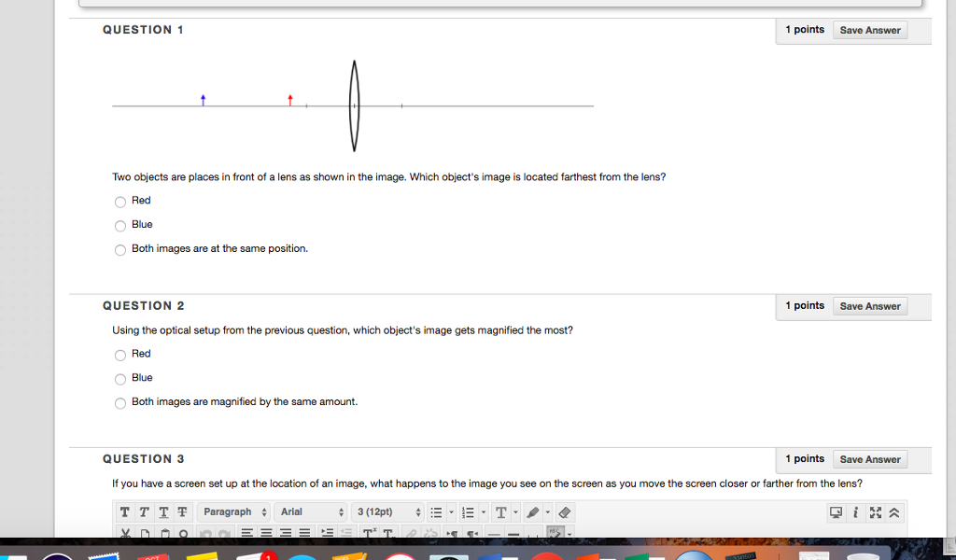Click the cut scissors icon
Screen dimensions: 956x560
coord(125,533)
